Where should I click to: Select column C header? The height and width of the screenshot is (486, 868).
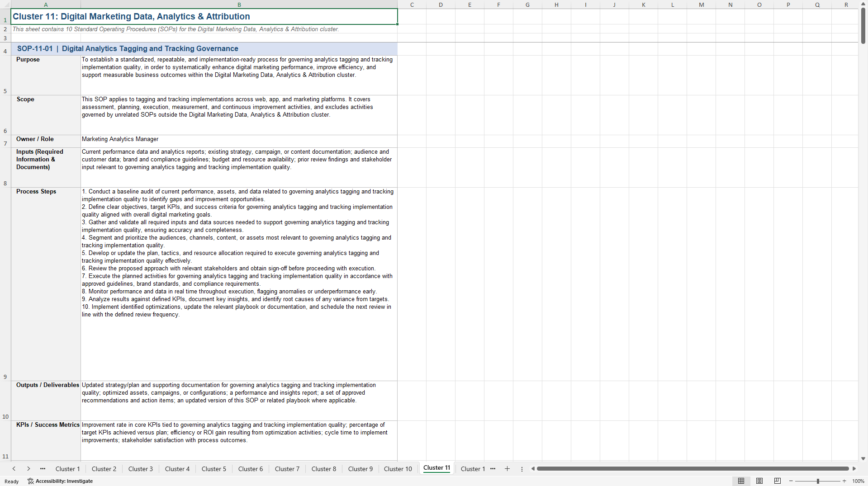point(412,5)
